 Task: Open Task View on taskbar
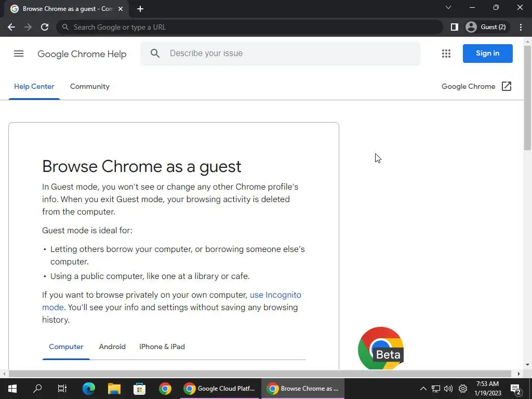(x=62, y=389)
